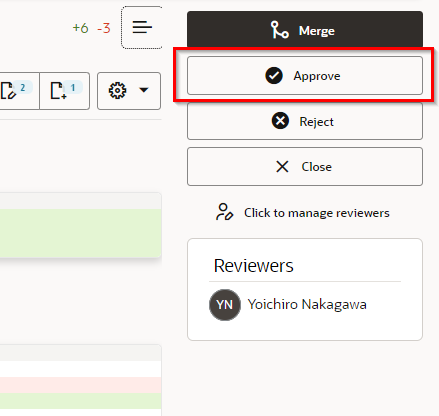Approve the merge request
Viewport: 439px width, 416px height.
[x=305, y=76]
